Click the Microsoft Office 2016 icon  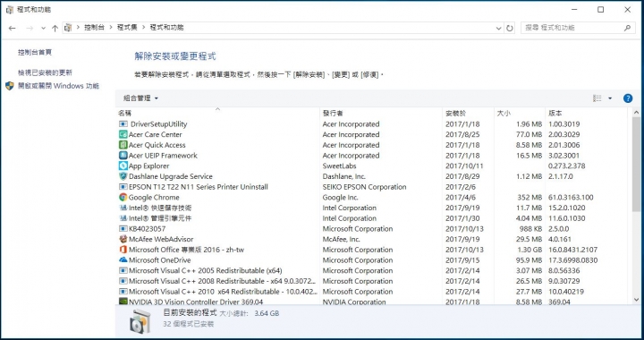tap(123, 250)
